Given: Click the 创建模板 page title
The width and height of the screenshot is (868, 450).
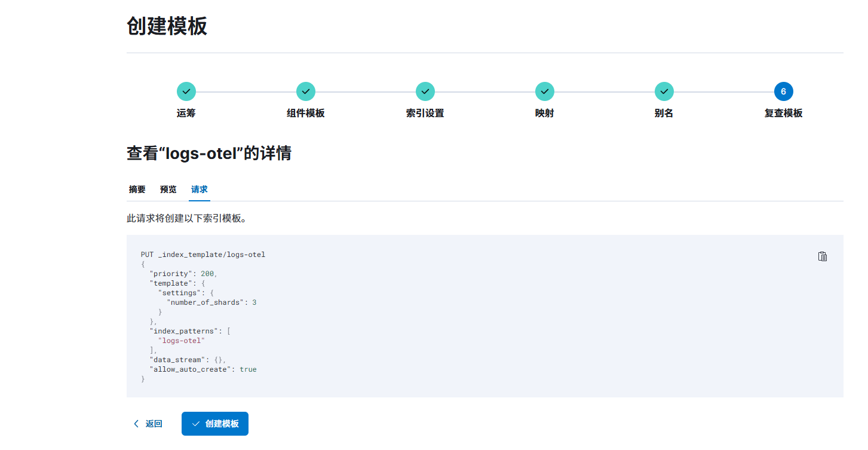Looking at the screenshot, I should (x=167, y=26).
